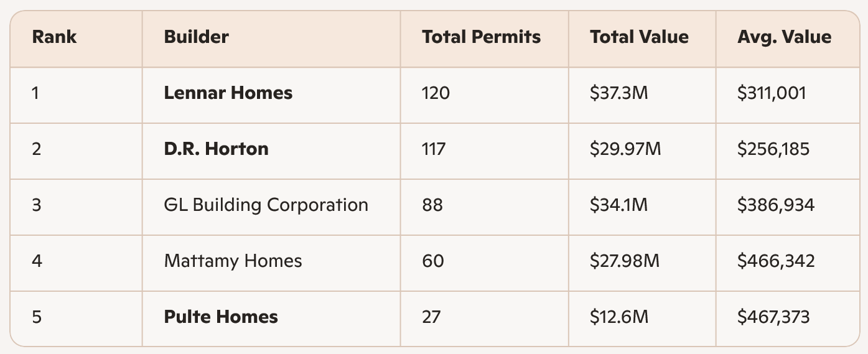
Task: Click the $27.98M total value cell
Action: click(x=624, y=261)
